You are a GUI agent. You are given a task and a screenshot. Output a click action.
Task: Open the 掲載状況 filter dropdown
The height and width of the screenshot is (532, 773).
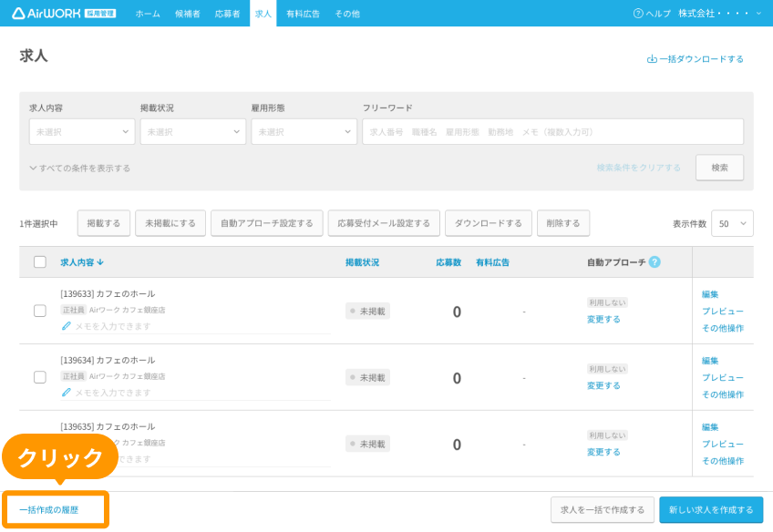[x=192, y=131]
